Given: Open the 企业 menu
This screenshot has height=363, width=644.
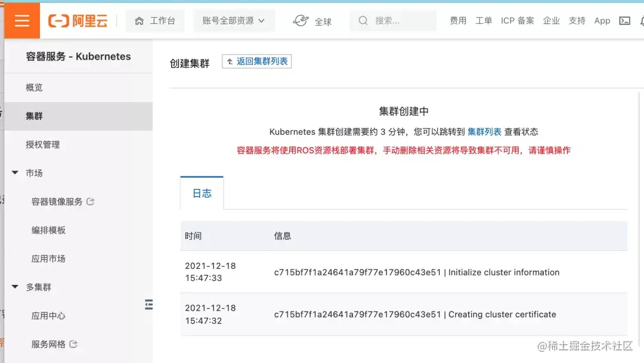Looking at the screenshot, I should pos(551,20).
